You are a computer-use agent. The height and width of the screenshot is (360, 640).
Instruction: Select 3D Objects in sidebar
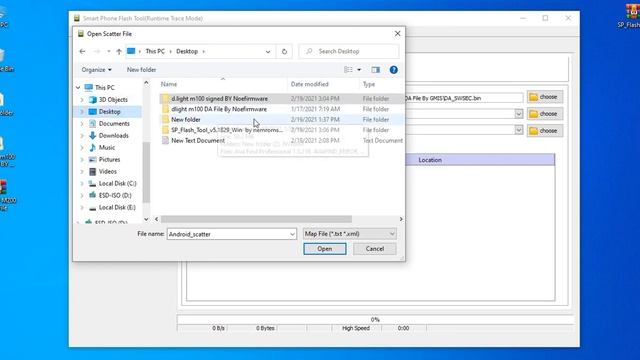pyautogui.click(x=113, y=100)
